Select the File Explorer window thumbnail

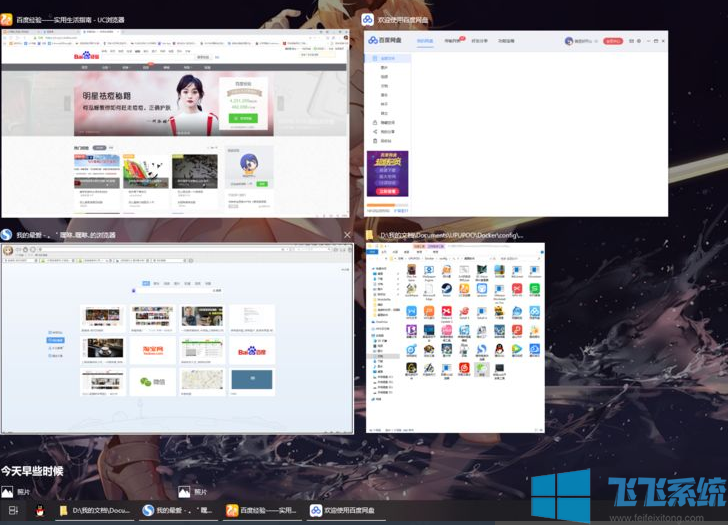point(455,337)
